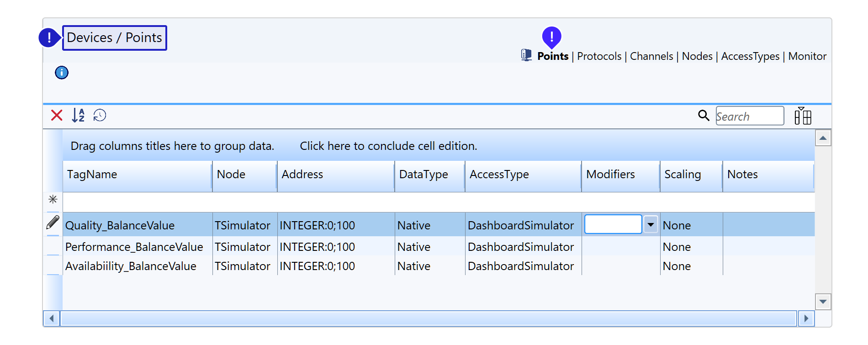
Task: Switch to the Channels tab
Action: 651,56
